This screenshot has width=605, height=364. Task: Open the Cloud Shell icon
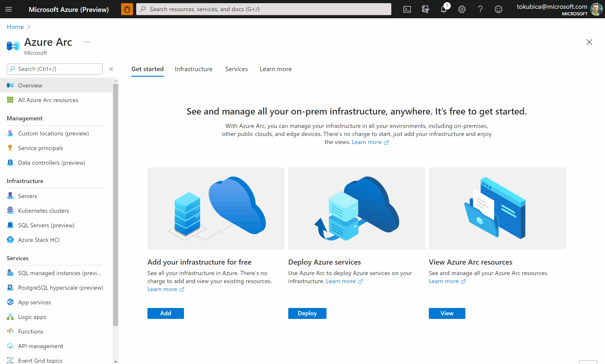(x=407, y=9)
